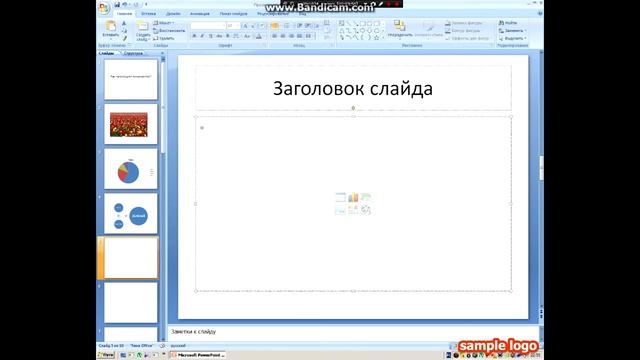Click the Insert Chart icon in placeholder

click(353, 198)
